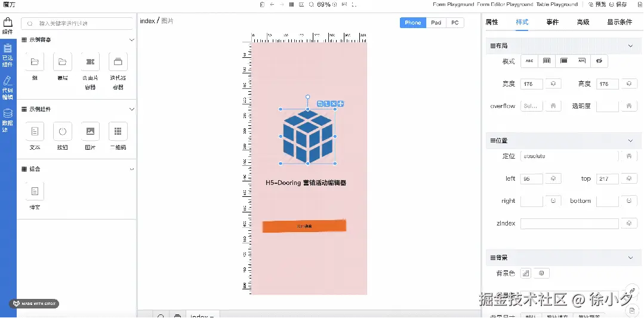Click the index breadcrumb above the canvas
This screenshot has height=318, width=644.
click(x=147, y=21)
